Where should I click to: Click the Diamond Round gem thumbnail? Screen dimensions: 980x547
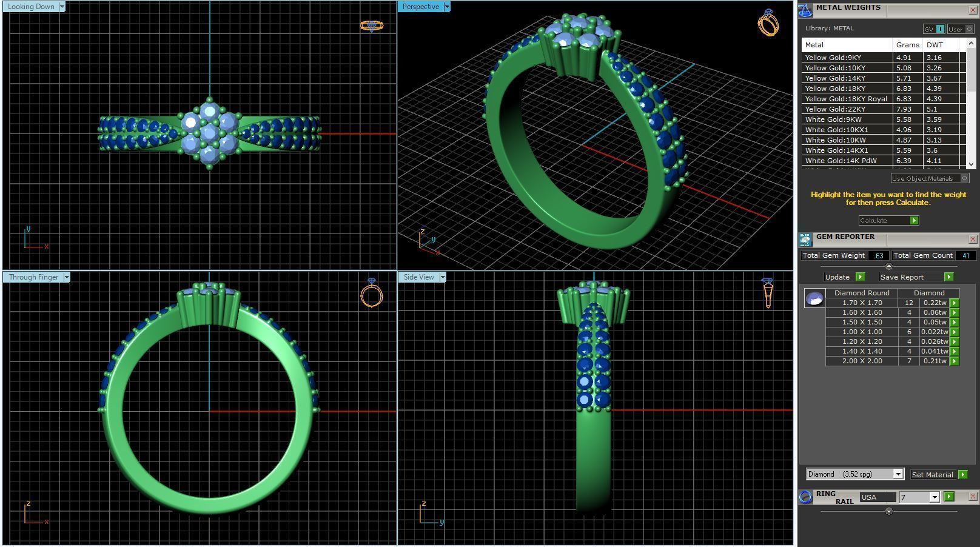pos(814,298)
